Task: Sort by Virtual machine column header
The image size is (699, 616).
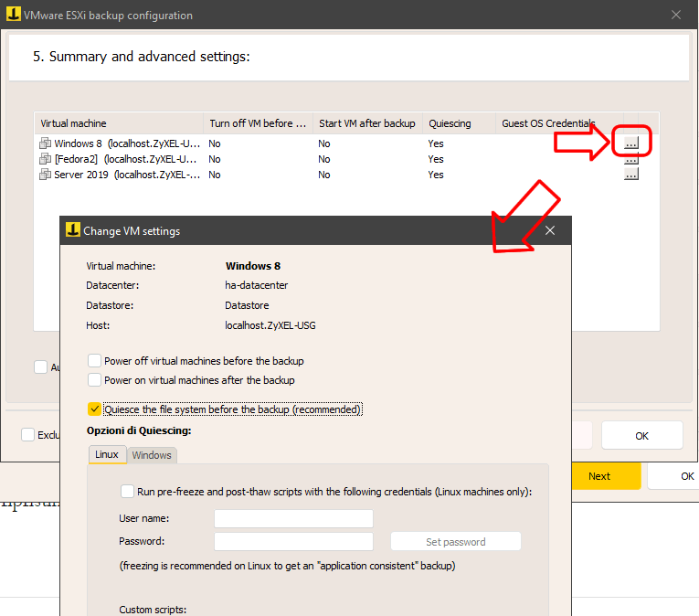Action: [119, 123]
